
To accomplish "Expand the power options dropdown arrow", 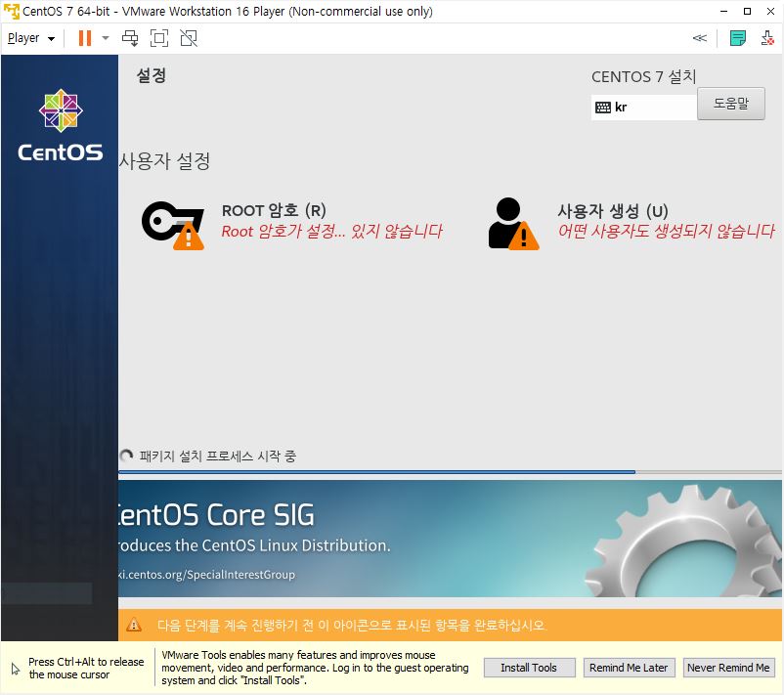I will coord(105,38).
